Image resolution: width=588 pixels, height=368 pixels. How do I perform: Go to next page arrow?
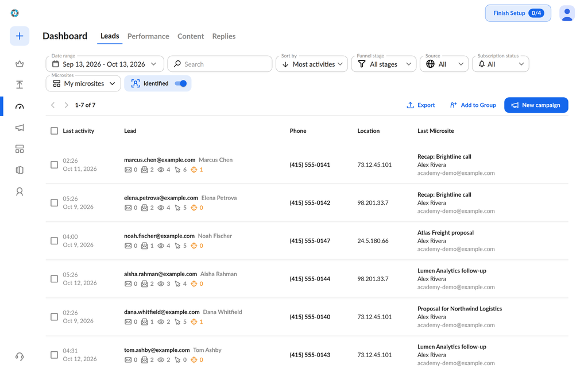[67, 105]
